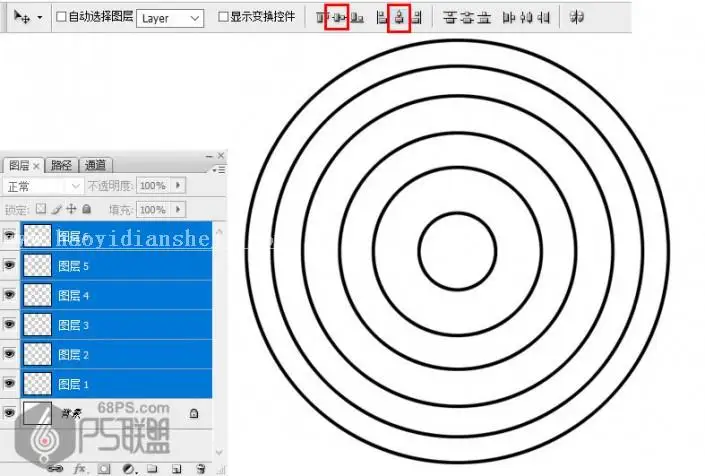Hide layer 图层 2 eye icon
Viewport: 705px width, 476px height.
[9, 354]
